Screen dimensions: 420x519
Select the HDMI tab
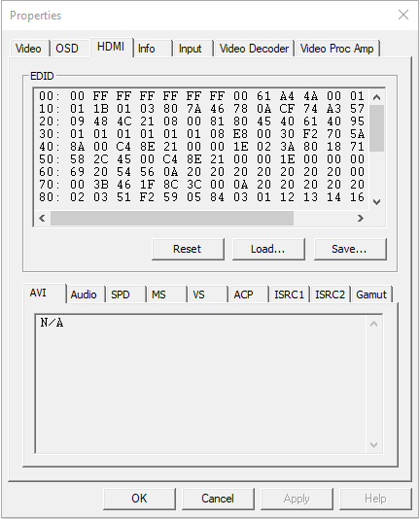tap(111, 47)
